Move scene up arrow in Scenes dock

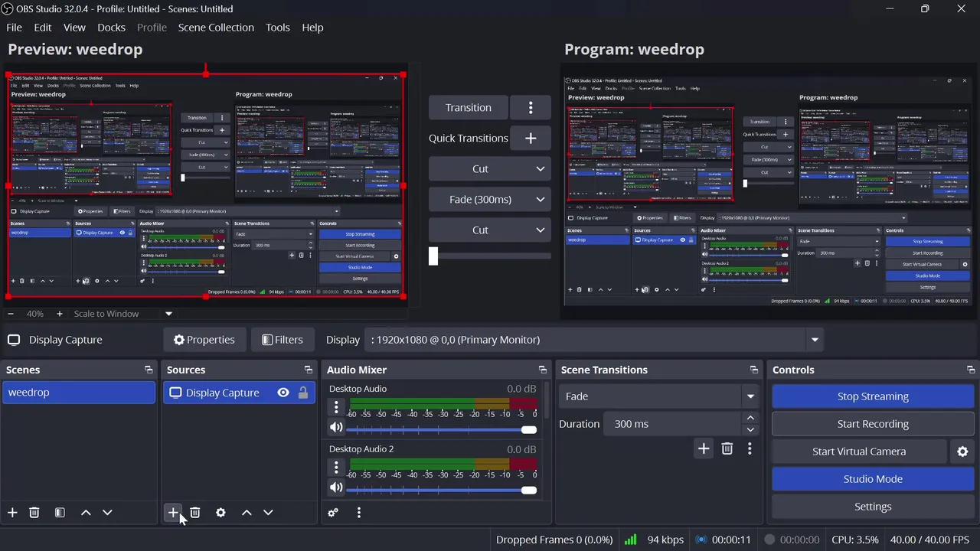(x=86, y=512)
